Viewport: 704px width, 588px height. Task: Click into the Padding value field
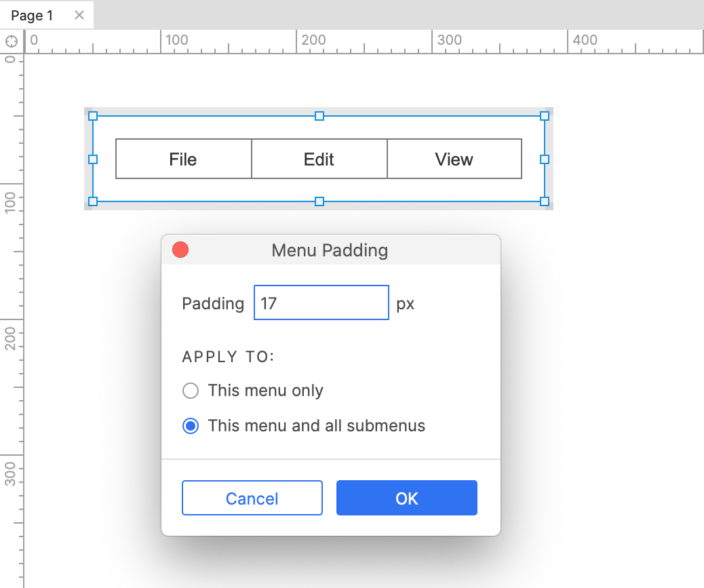[321, 302]
